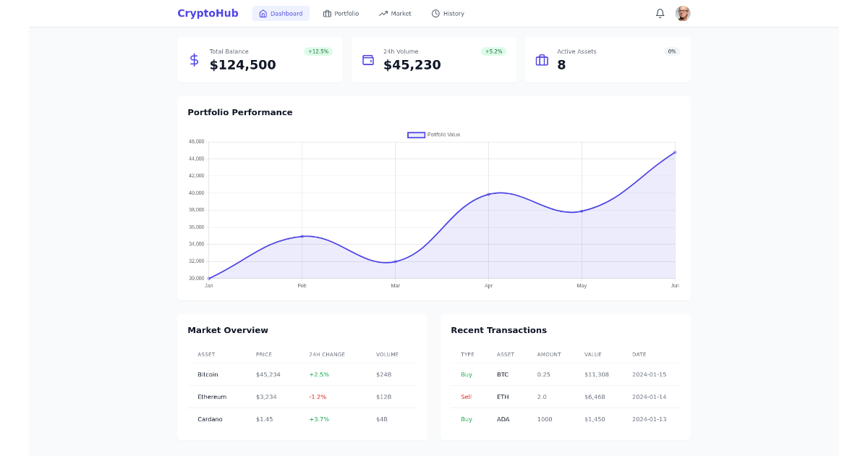Click the Sell label on ETH transaction
This screenshot has width=868, height=456.
466,397
